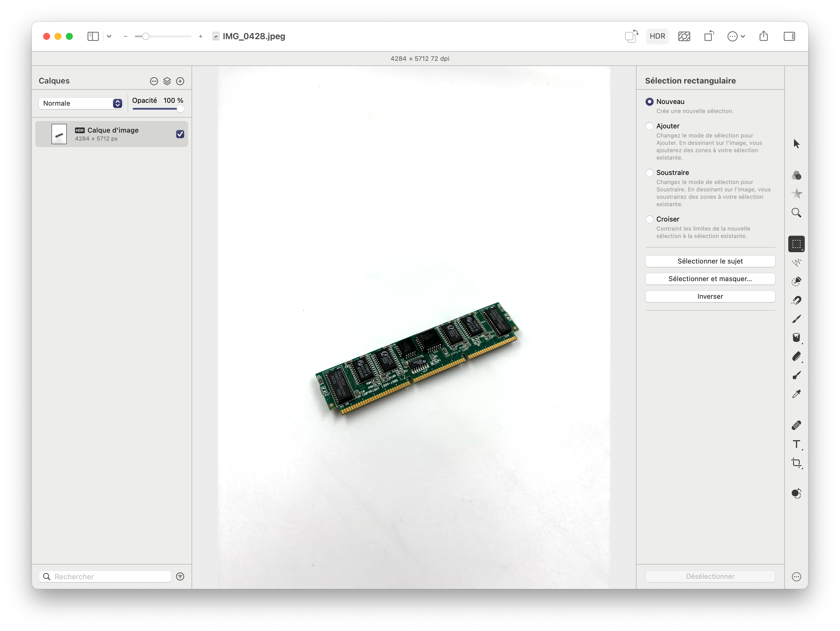The height and width of the screenshot is (631, 840).
Task: Select the Type text tool
Action: 796,444
